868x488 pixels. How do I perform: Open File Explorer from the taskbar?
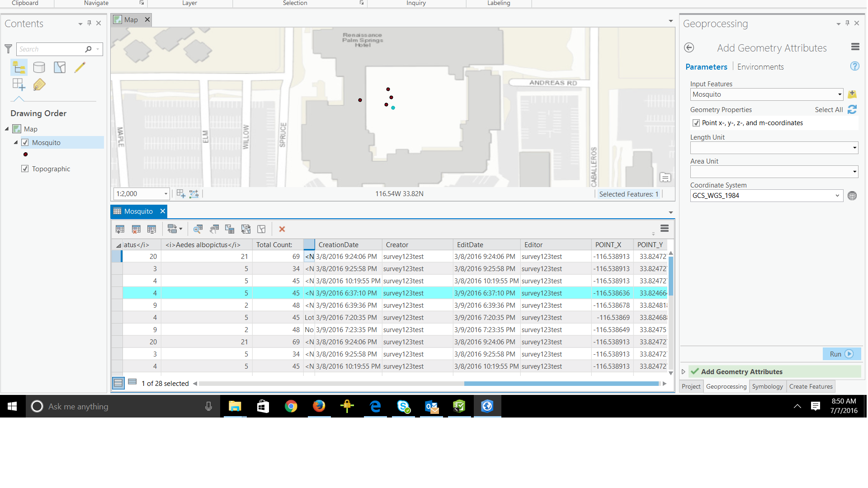(x=235, y=406)
